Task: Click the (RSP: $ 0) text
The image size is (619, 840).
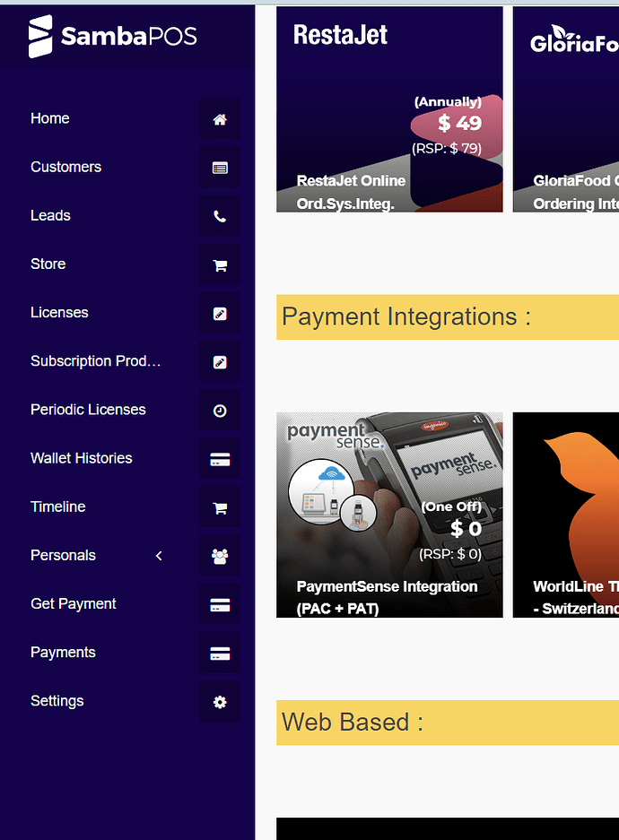Action: pyautogui.click(x=450, y=554)
